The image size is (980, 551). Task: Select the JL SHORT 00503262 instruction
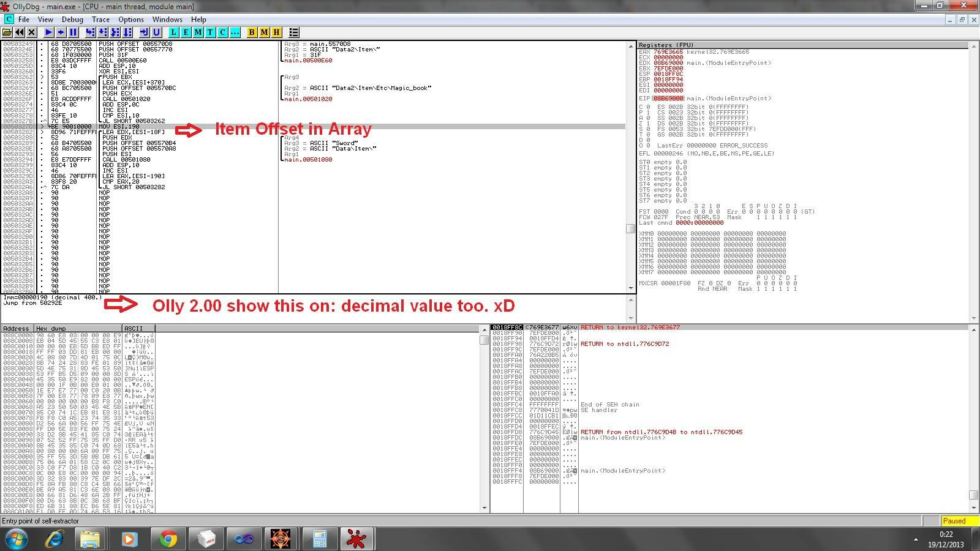tap(134, 121)
